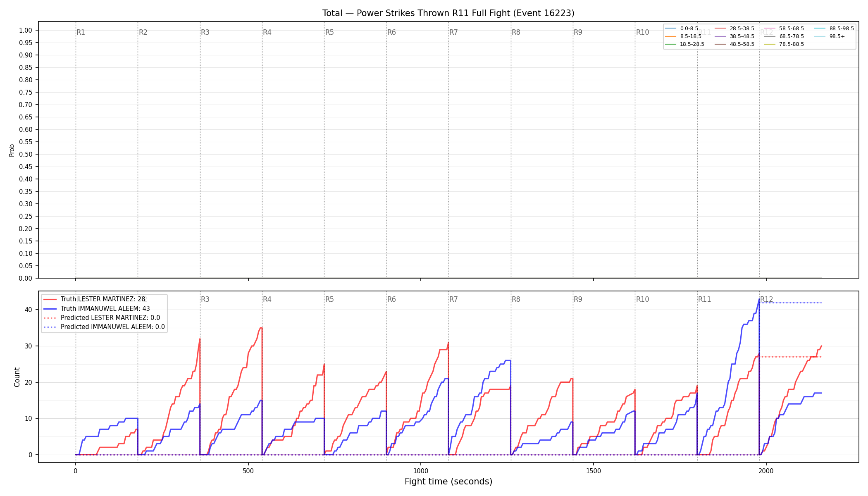Viewport: 868px width, 496px height.
Task: Click the R6 round label in Count chart
Action: click(391, 299)
